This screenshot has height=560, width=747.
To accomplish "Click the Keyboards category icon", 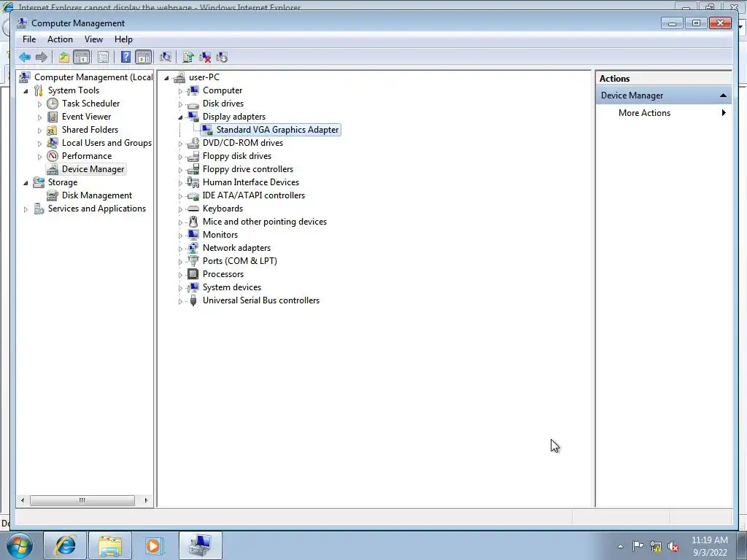I will point(193,209).
